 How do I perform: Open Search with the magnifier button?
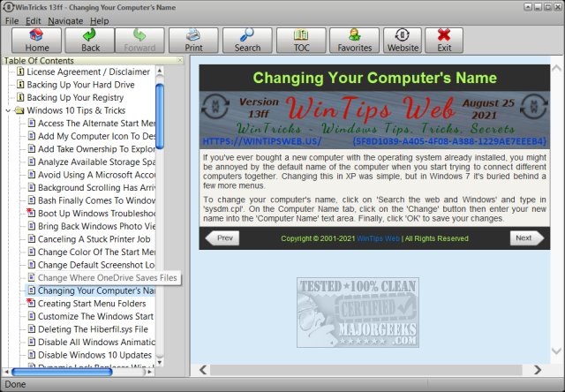click(247, 41)
